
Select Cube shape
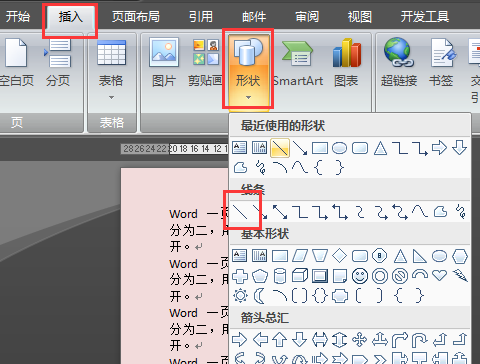(300, 276)
